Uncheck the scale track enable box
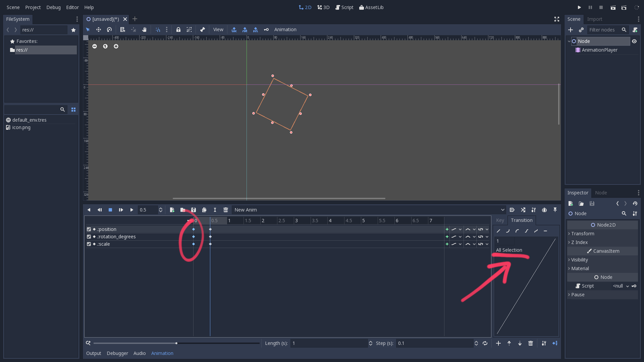This screenshot has height=362, width=644. point(89,244)
